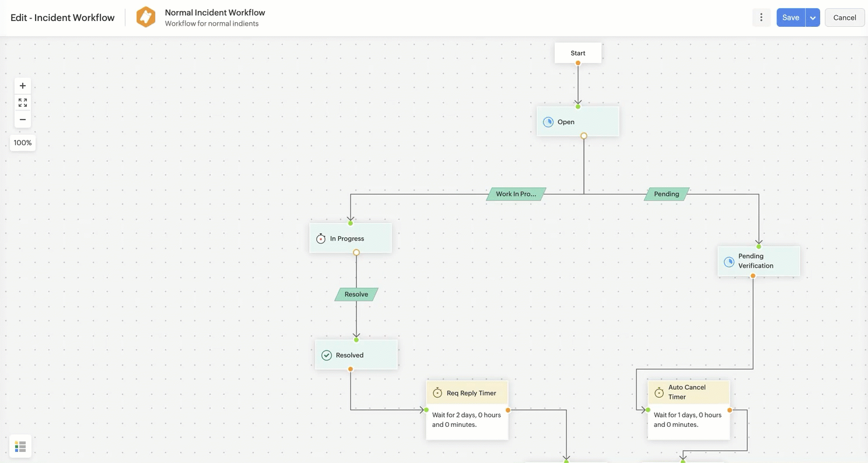This screenshot has height=463, width=868.
Task: Click the stopwatch icon on In Progress node
Action: point(320,238)
